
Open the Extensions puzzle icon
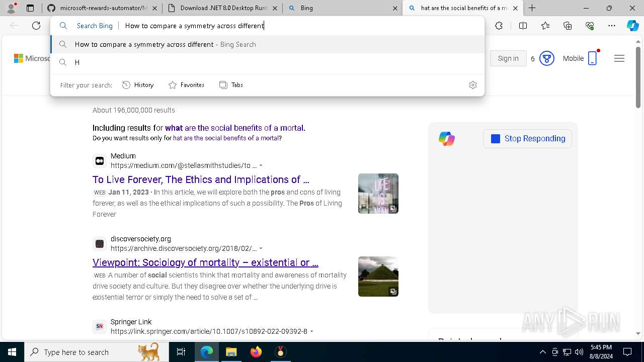(499, 26)
